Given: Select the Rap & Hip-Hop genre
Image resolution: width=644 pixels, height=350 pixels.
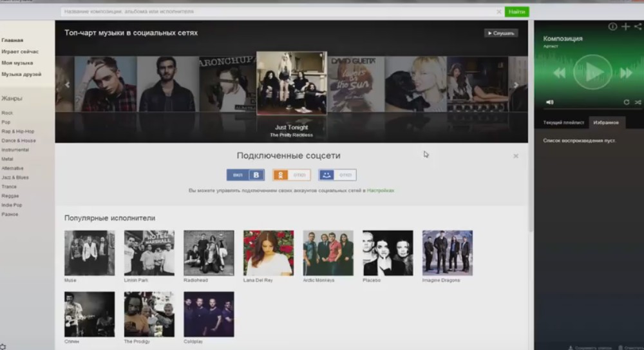Looking at the screenshot, I should (17, 131).
